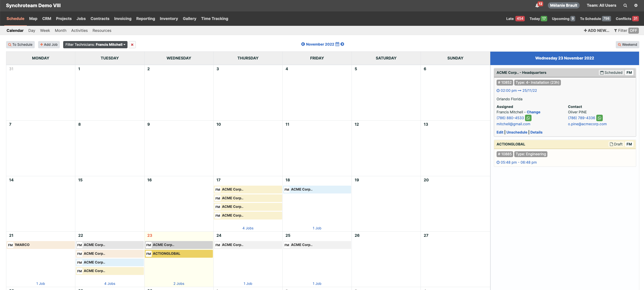Click Unschedule link in job card
Viewport: 644px width, 290px height.
(516, 132)
